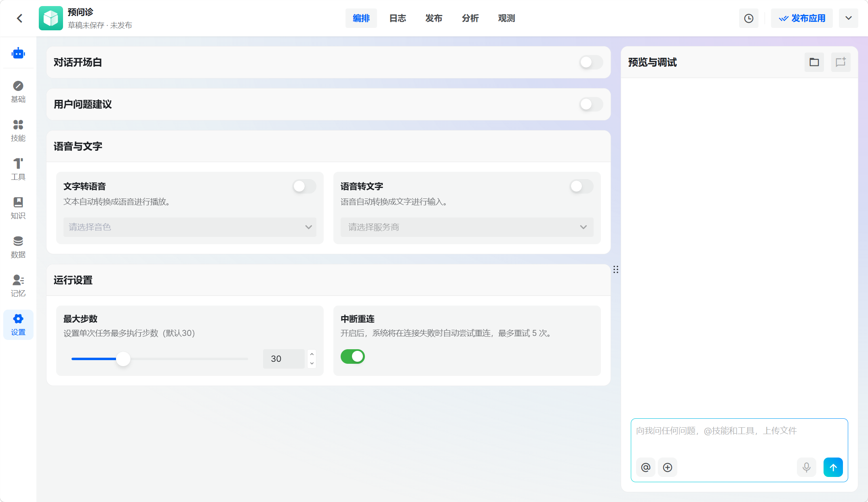
Task: Turn on the 语音转文字 switch
Action: click(581, 186)
